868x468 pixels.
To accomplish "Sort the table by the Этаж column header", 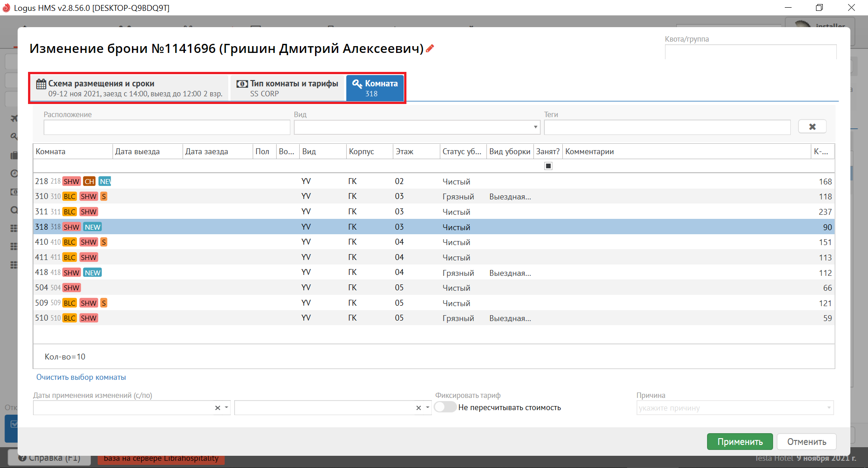I will pyautogui.click(x=405, y=151).
